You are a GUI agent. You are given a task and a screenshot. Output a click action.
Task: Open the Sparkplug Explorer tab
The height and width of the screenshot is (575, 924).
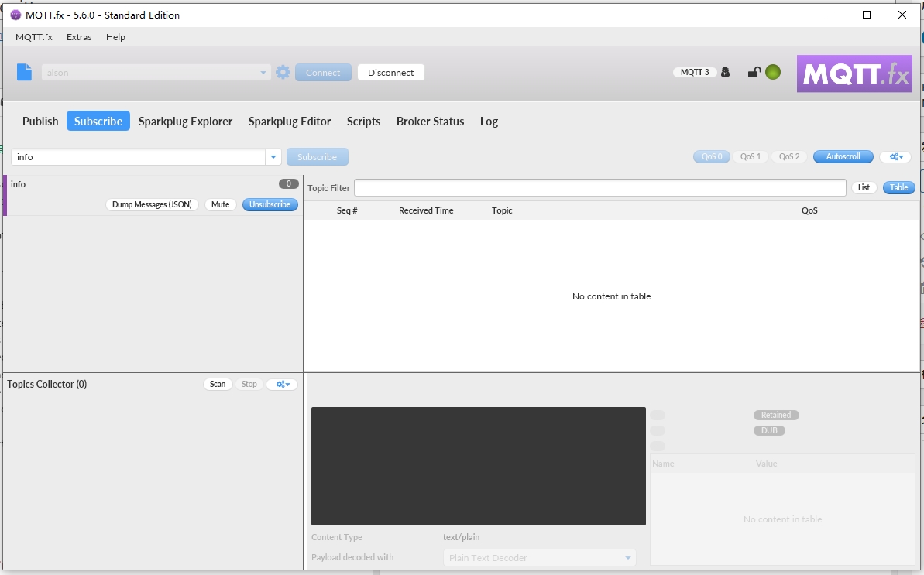pyautogui.click(x=186, y=122)
